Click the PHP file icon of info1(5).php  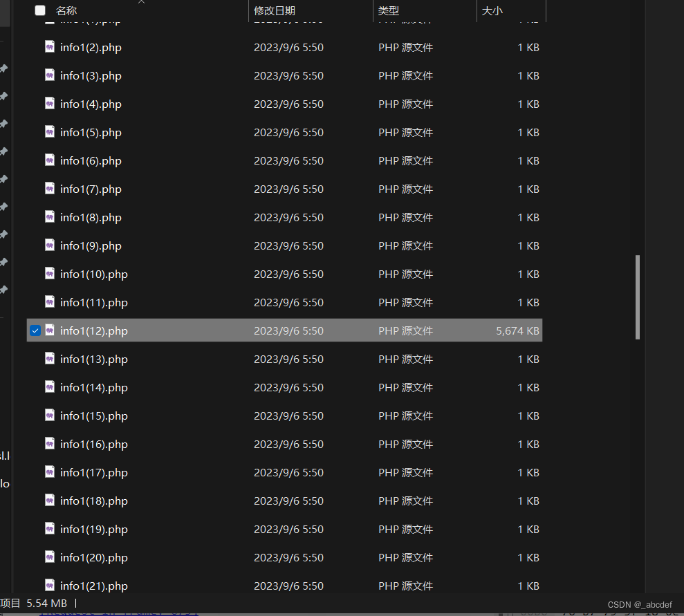click(50, 131)
